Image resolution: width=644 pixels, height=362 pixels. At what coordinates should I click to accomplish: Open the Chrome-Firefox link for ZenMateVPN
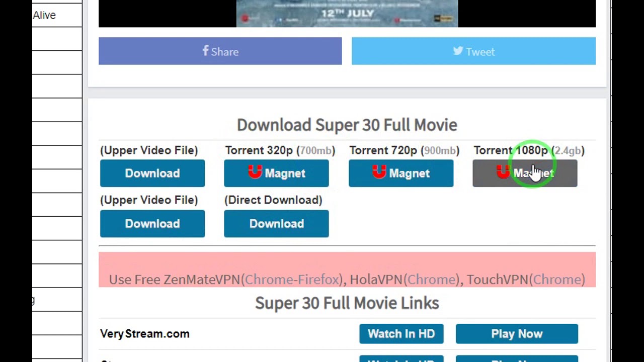[292, 280]
